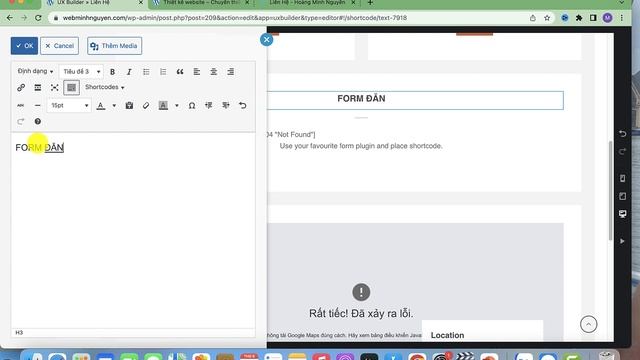This screenshot has width=640, height=360.
Task: Click the H3 element path label
Action: point(19,333)
